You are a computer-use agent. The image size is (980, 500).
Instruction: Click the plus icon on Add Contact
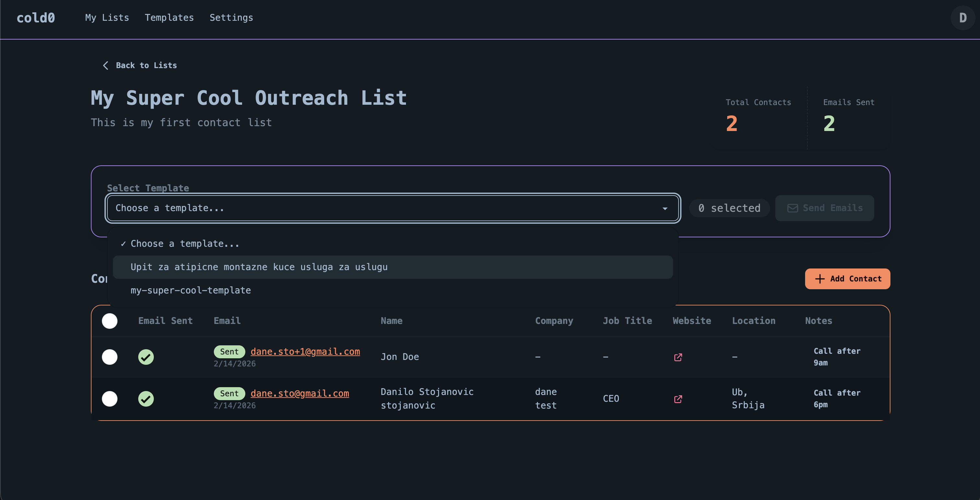point(819,279)
